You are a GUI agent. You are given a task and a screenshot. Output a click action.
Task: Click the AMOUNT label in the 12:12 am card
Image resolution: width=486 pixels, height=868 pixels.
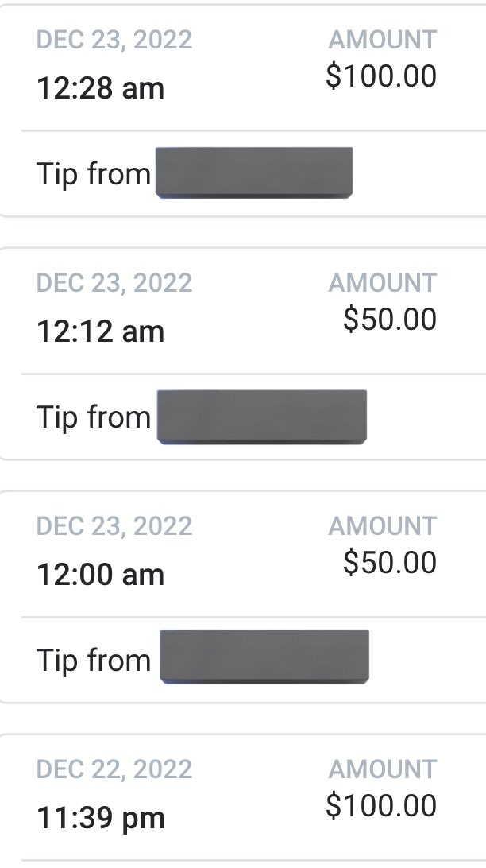pos(383,282)
